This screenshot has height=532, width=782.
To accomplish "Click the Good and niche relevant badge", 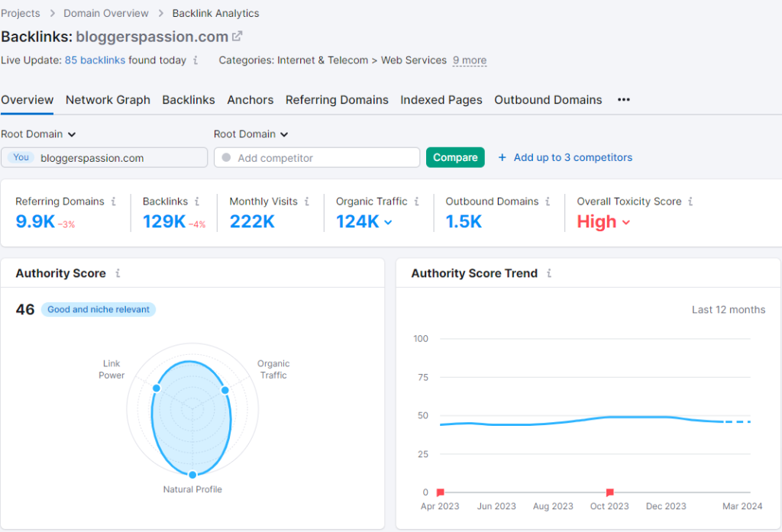I will 99,310.
